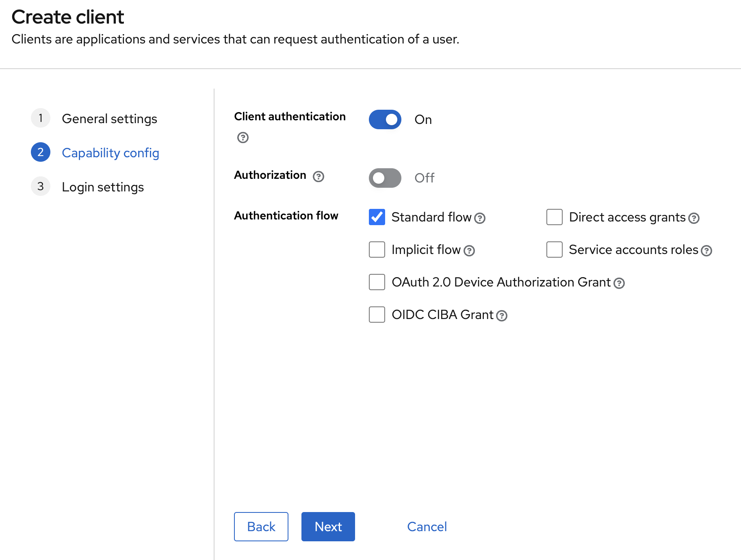This screenshot has width=741, height=560.
Task: Click the Cancel link
Action: pos(427,527)
